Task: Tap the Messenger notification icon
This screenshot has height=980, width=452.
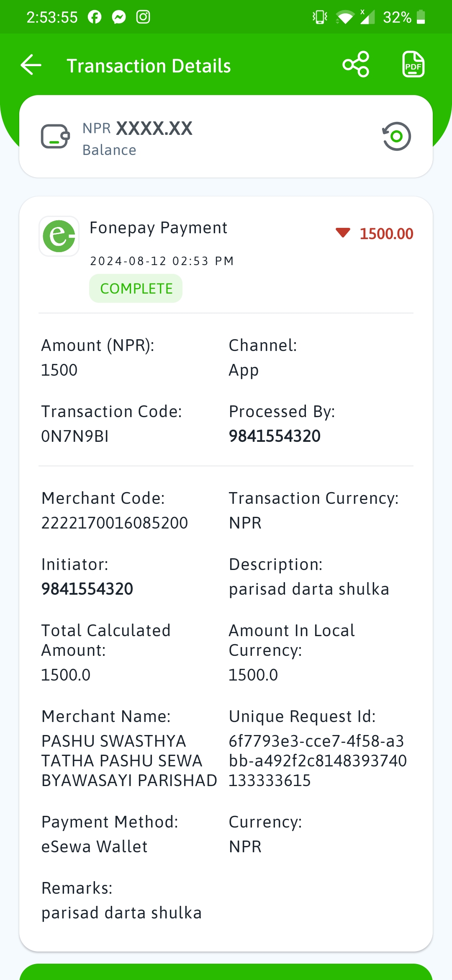Action: (x=119, y=17)
